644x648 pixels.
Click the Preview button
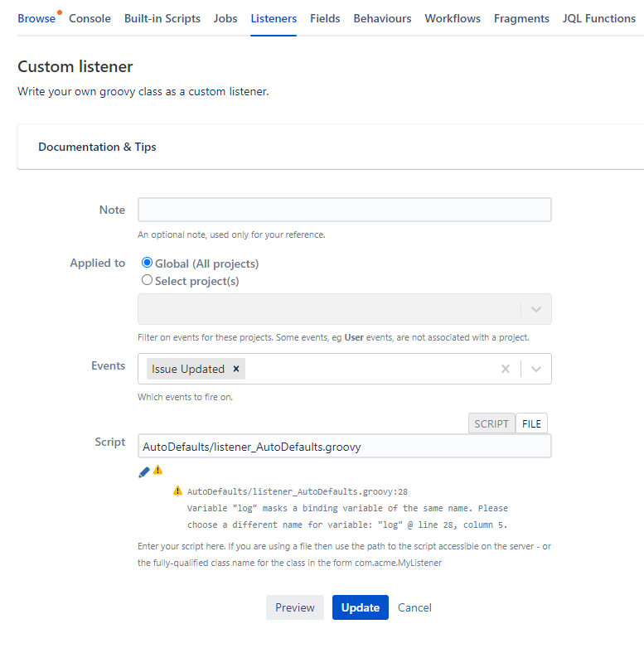(x=295, y=607)
